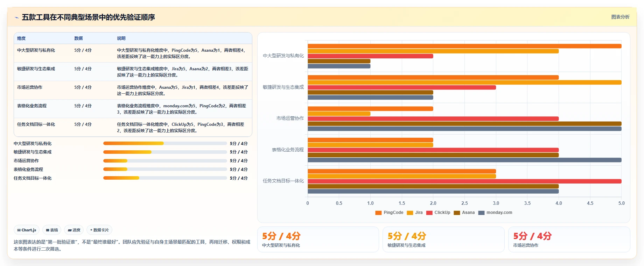The image size is (644, 266).
Task: Click the 市场运营协作 label in progress list
Action: 26,161
